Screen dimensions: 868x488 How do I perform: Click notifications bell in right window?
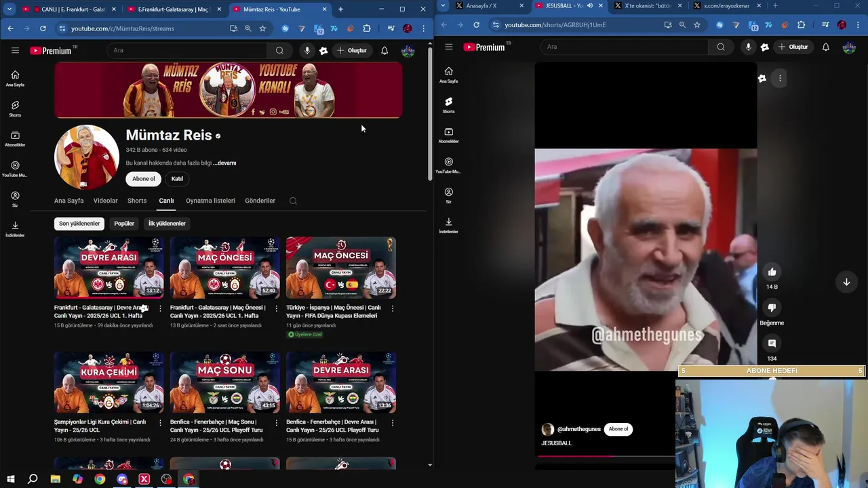(x=825, y=47)
